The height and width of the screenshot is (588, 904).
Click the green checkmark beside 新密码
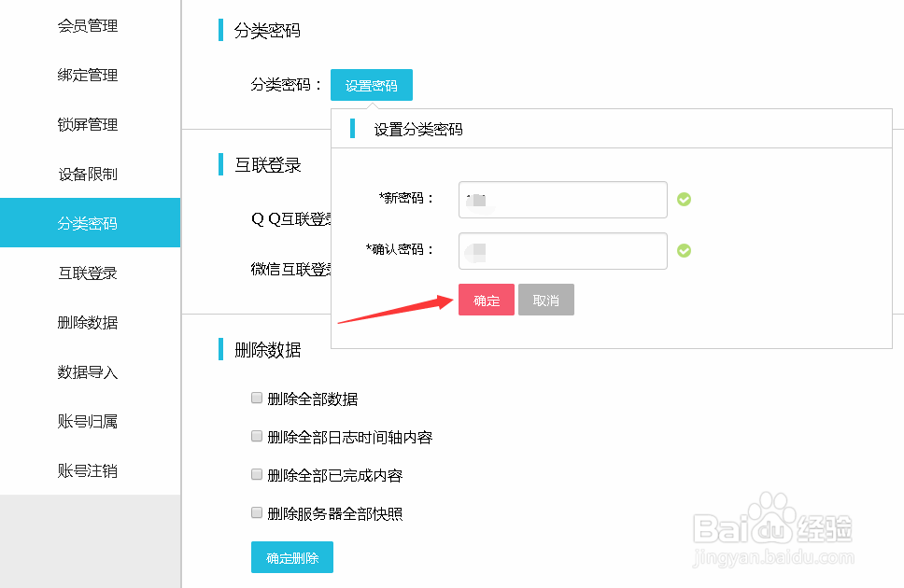[684, 199]
